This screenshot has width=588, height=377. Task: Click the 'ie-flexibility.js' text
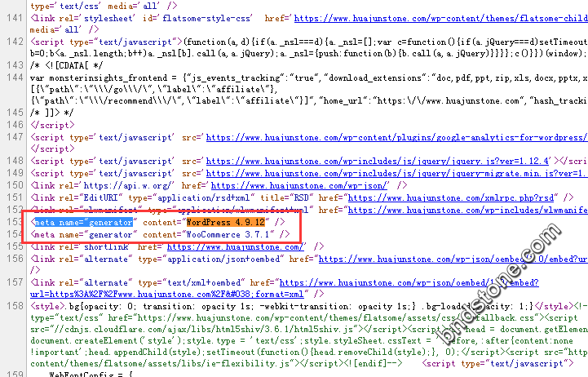click(x=238, y=363)
